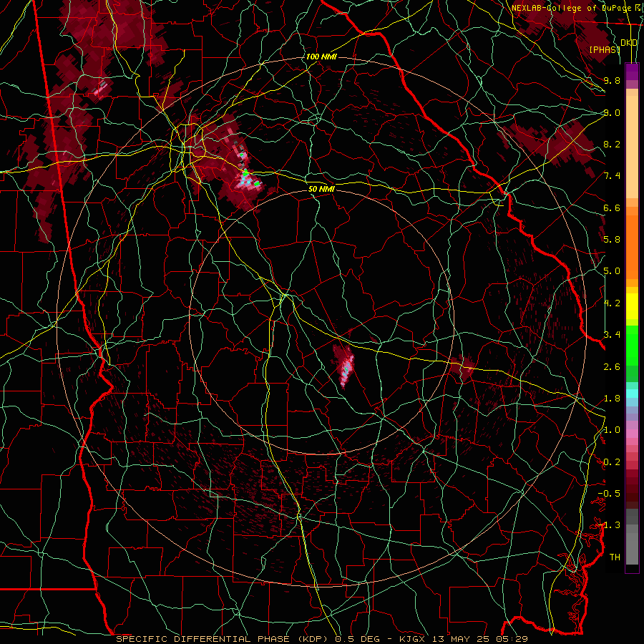The height and width of the screenshot is (644, 644).
Task: Click the 6.6 value on the color scale
Action: (612, 208)
